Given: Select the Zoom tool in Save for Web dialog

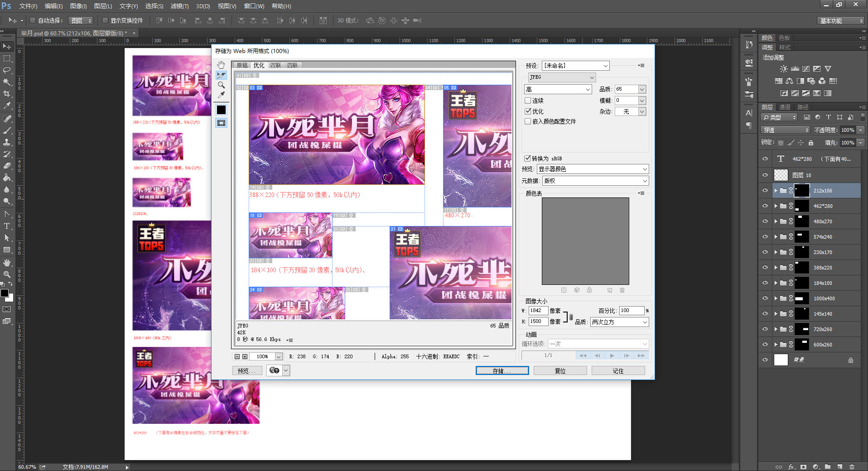Looking at the screenshot, I should point(221,85).
